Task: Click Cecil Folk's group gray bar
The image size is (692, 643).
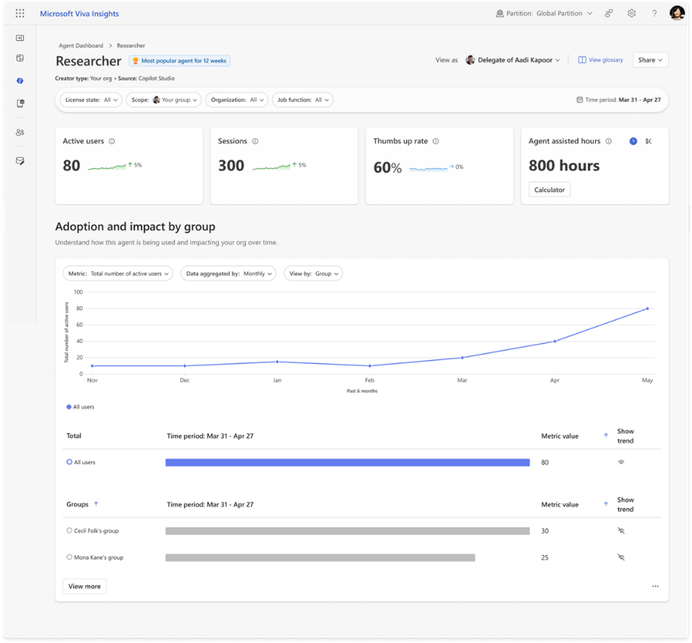Action: coord(348,531)
